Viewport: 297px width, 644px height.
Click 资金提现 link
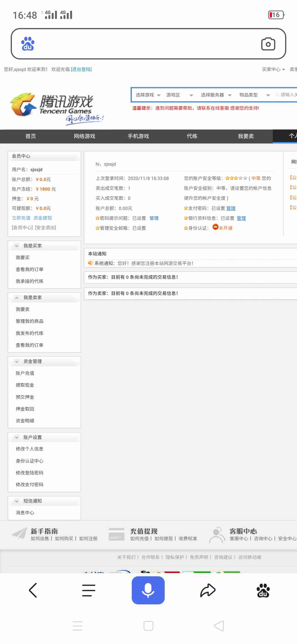(43, 218)
